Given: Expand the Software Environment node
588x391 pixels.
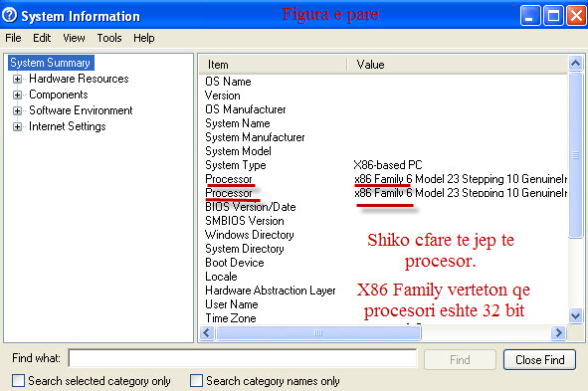Looking at the screenshot, I should pos(17,110).
